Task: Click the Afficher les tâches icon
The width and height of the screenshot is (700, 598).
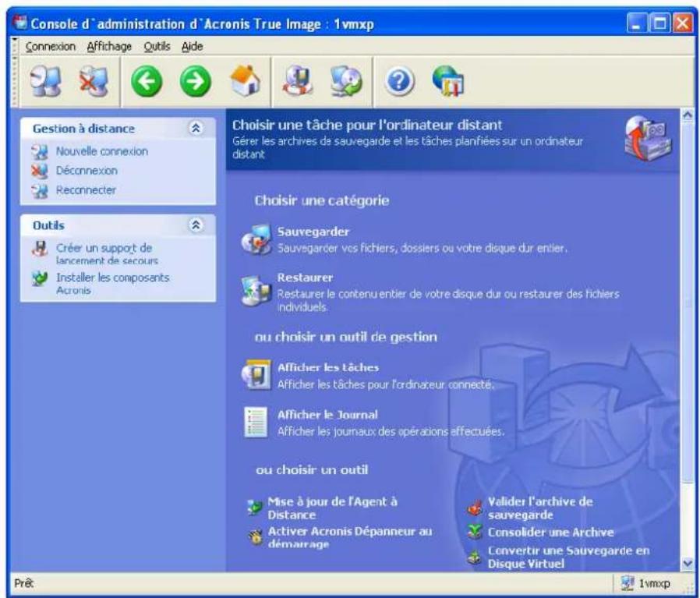Action: (256, 375)
